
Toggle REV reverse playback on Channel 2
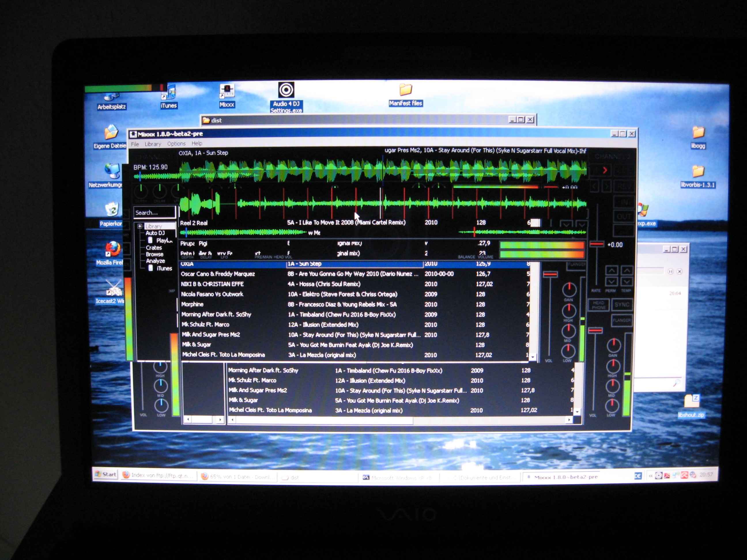click(x=624, y=186)
